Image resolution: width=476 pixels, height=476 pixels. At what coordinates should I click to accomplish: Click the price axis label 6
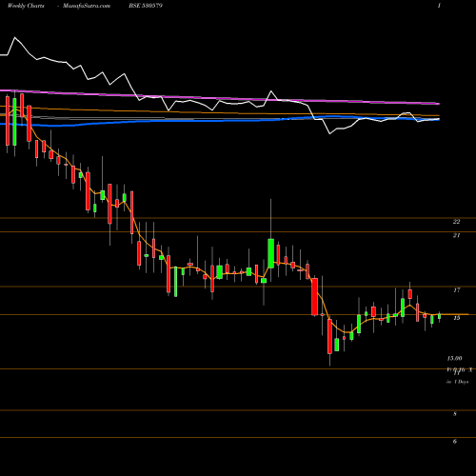tap(455, 441)
